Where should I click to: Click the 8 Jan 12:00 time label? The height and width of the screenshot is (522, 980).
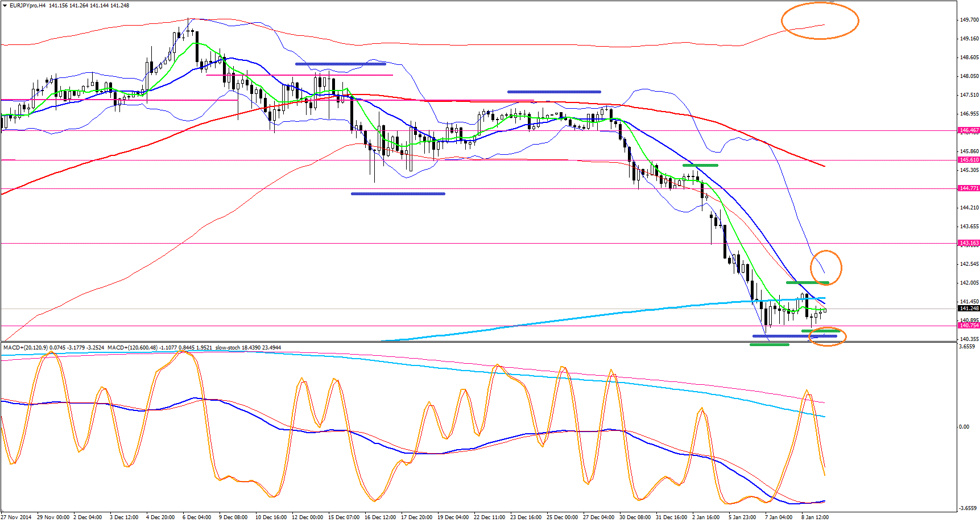pyautogui.click(x=814, y=517)
